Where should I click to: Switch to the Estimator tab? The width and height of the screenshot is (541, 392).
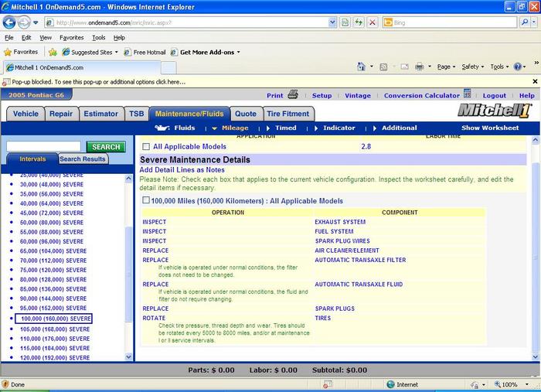[x=100, y=114]
